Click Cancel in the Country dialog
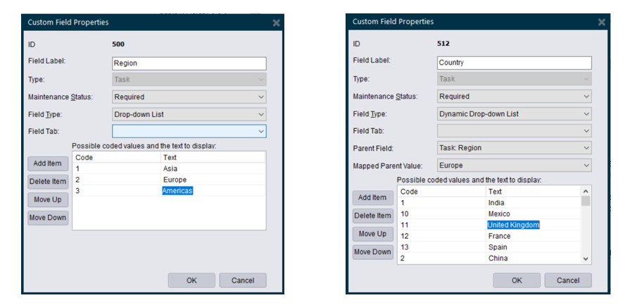This screenshot has width=644, height=305. click(567, 280)
